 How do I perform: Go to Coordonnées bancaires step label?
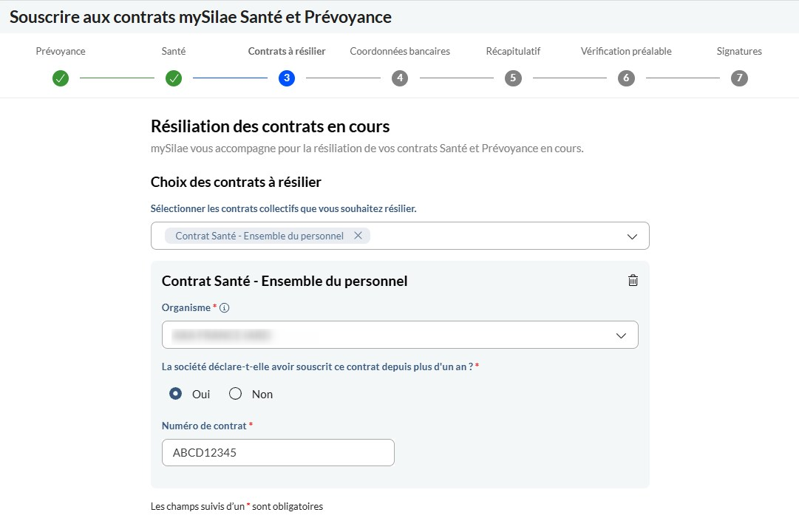tap(400, 51)
